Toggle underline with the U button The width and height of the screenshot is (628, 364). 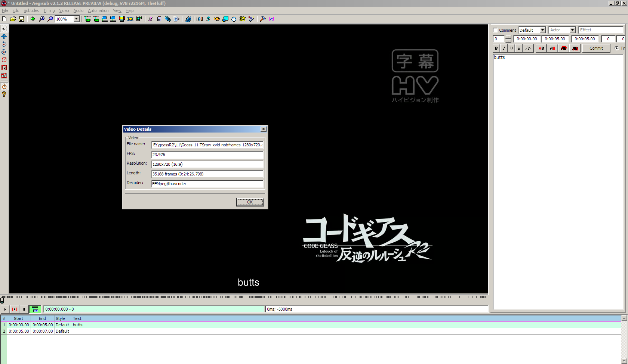coord(511,48)
